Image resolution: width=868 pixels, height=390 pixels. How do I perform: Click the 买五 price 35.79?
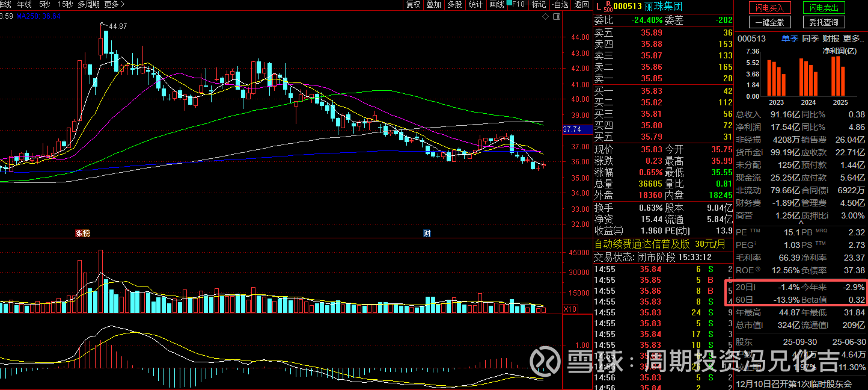point(651,137)
